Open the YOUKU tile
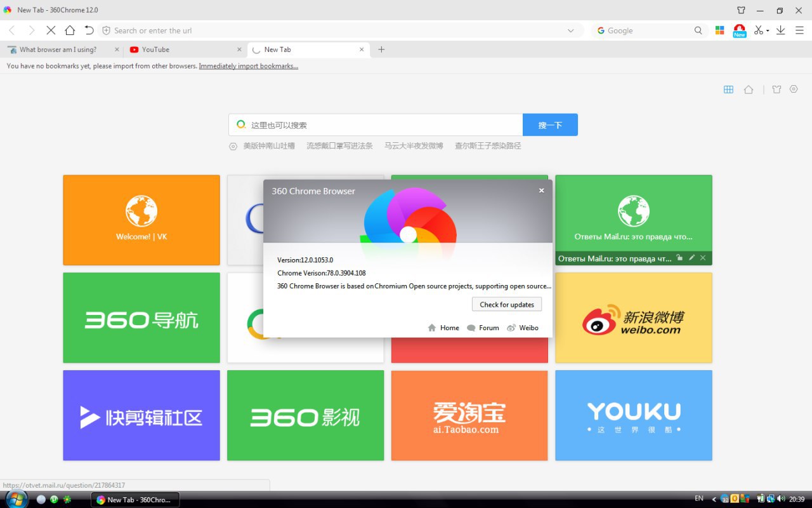 point(634,415)
